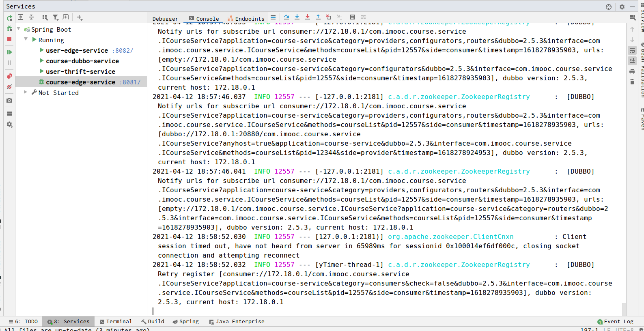644x331 pixels.
Task: Collapse the Spring Boot tree node
Action: coord(19,29)
